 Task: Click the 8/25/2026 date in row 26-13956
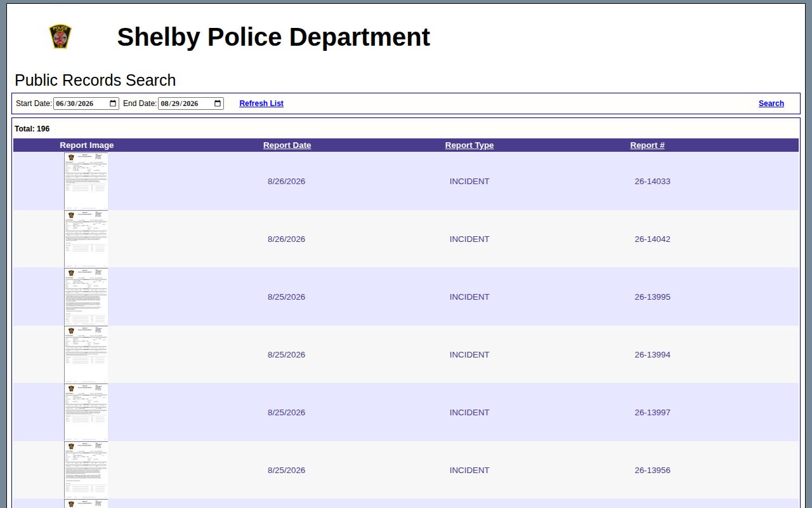point(286,471)
